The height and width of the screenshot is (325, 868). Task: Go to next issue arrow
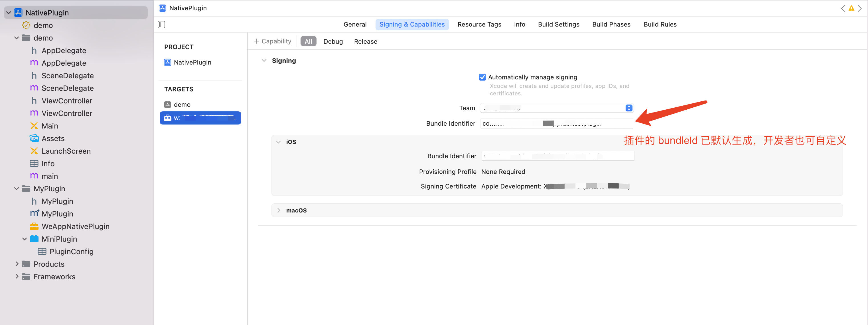click(x=859, y=9)
